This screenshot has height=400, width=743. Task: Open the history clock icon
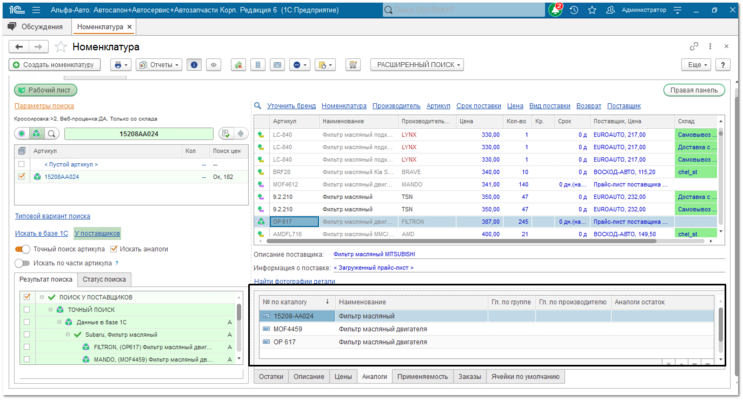574,10
